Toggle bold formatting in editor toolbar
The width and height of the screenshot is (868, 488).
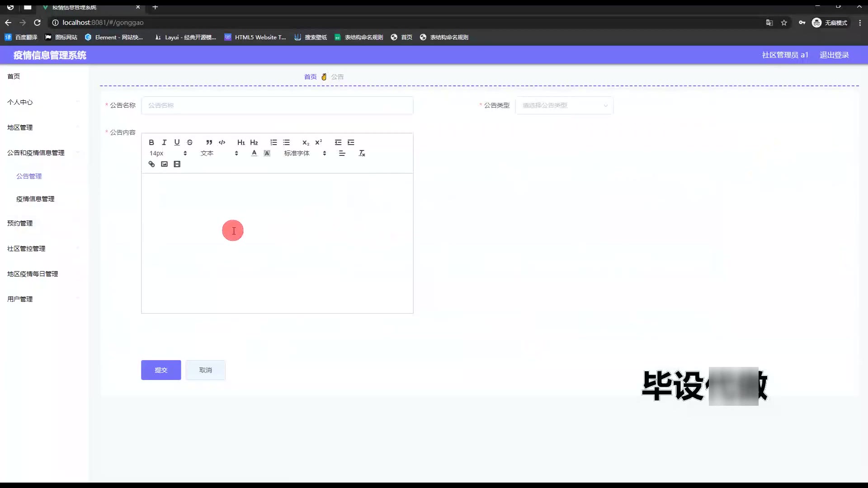point(151,142)
